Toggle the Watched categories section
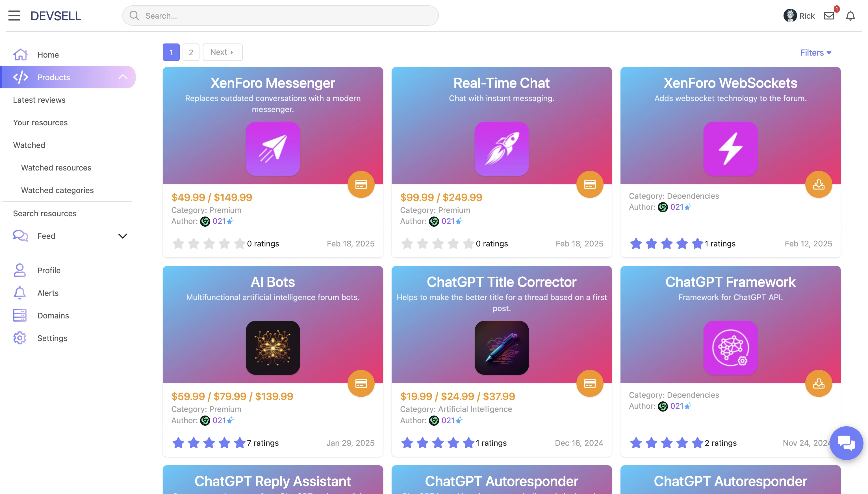This screenshot has width=868, height=494. click(57, 189)
